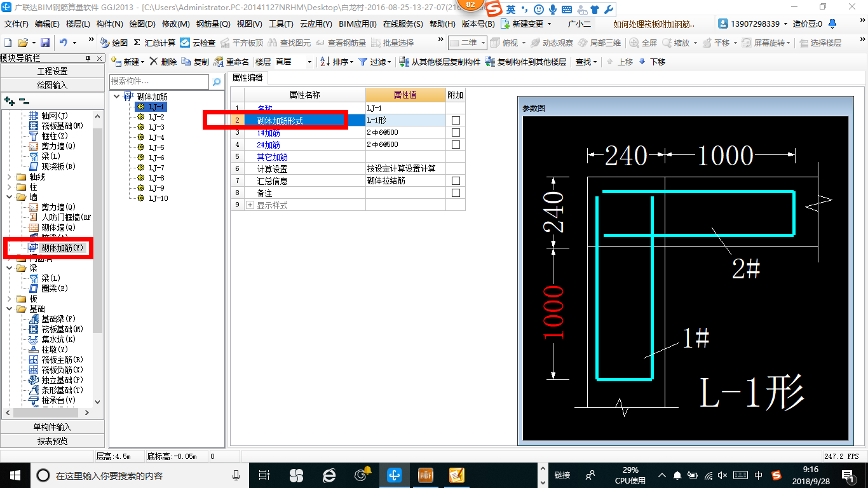Pin the 模块导航栏 panel
The width and height of the screenshot is (868, 488).
click(x=88, y=58)
